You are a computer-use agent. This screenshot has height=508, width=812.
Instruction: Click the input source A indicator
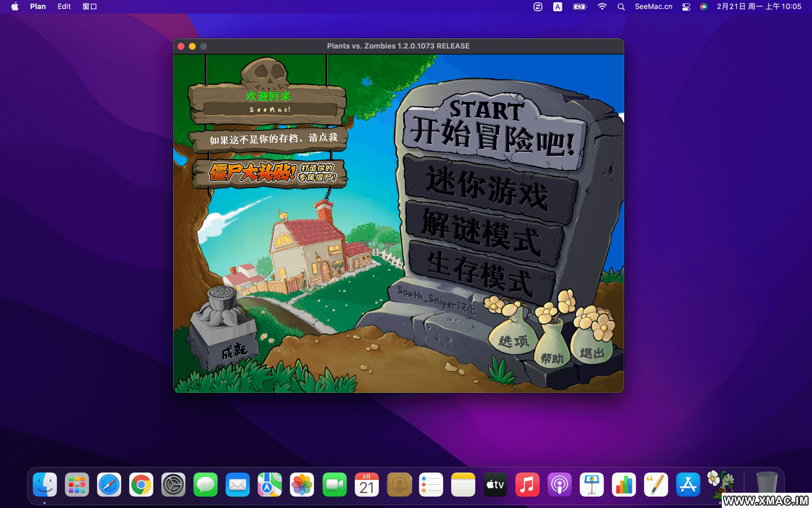point(557,7)
